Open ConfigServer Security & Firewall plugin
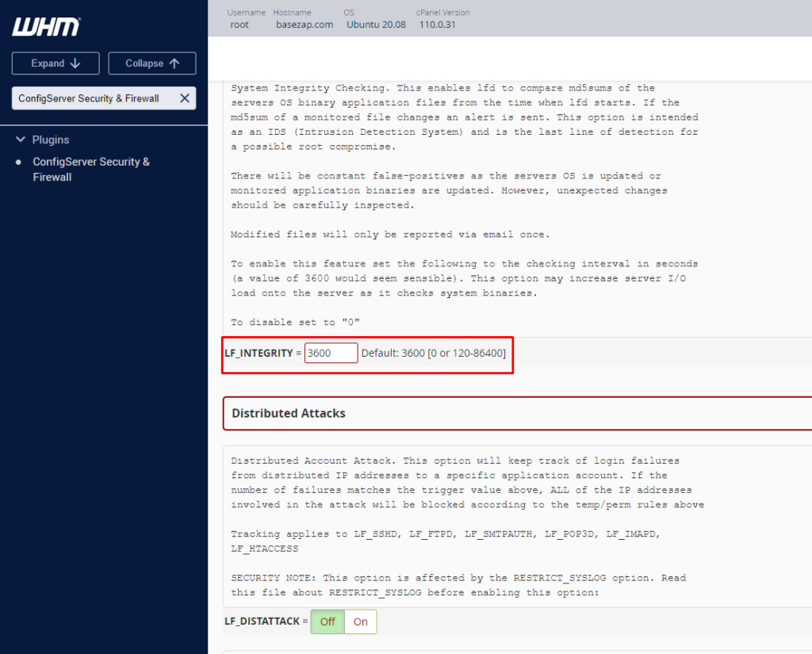This screenshot has width=812, height=654. pyautogui.click(x=91, y=170)
